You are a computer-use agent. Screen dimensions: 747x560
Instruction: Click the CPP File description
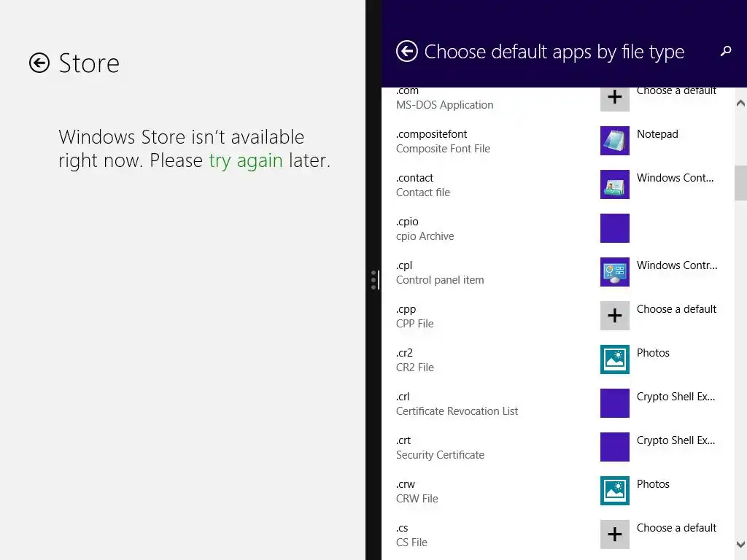[x=415, y=324]
